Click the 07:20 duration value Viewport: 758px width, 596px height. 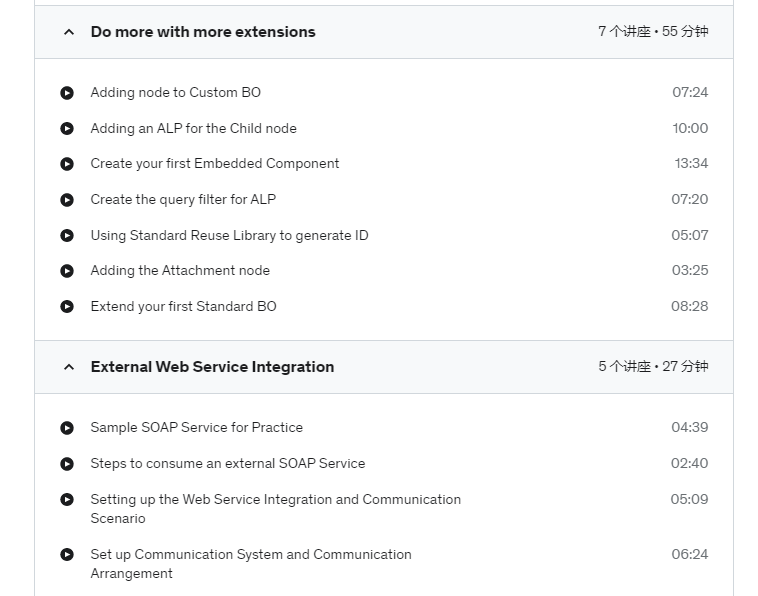point(689,199)
